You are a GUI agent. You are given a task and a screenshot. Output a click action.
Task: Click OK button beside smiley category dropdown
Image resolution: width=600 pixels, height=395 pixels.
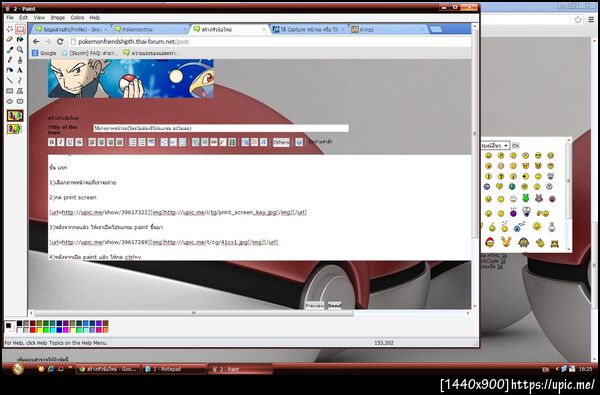pos(515,145)
